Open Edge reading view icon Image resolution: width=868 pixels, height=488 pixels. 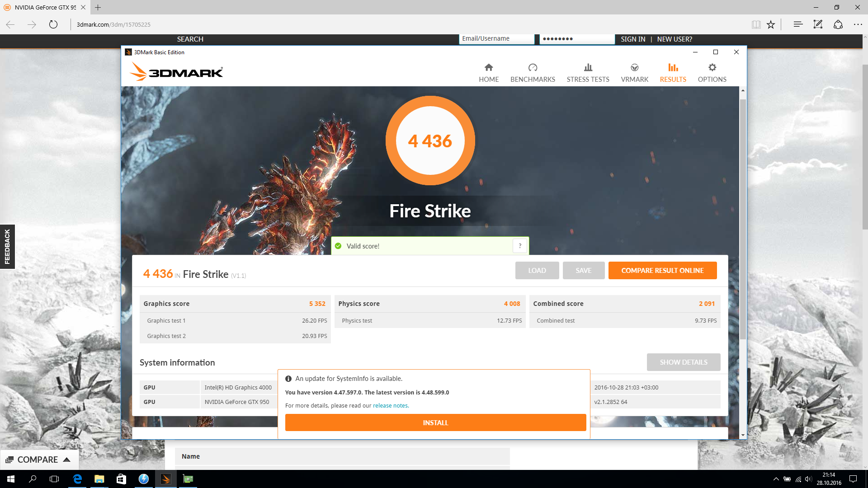[756, 24]
